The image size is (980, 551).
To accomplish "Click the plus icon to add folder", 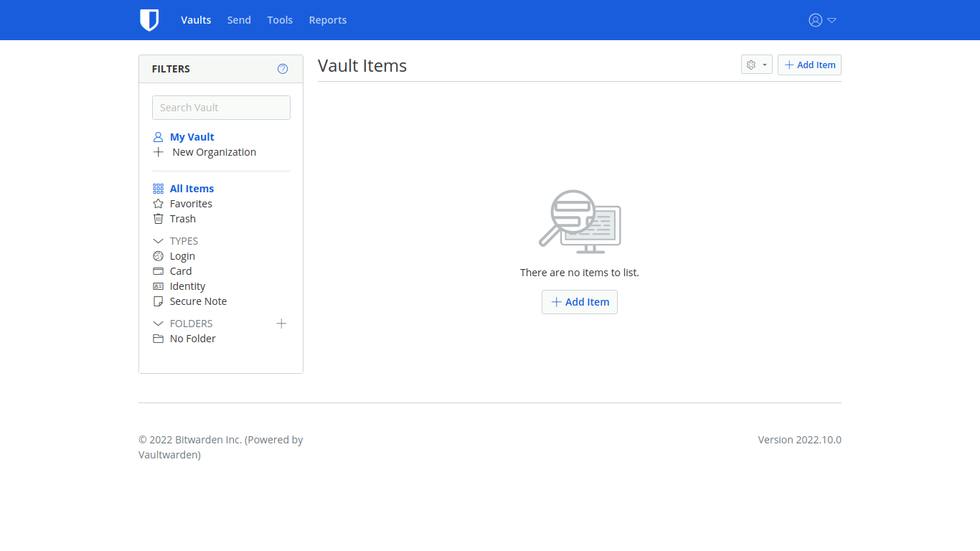I will 281,324.
